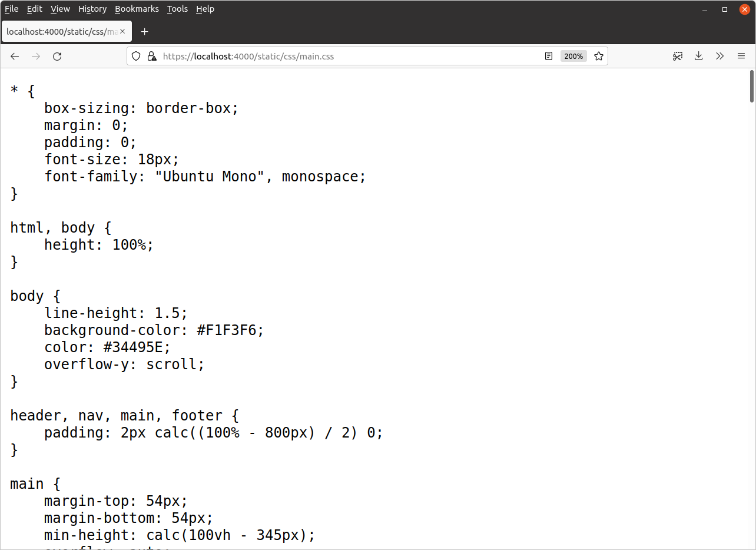Open the tracking protection shield icon

pyautogui.click(x=136, y=57)
